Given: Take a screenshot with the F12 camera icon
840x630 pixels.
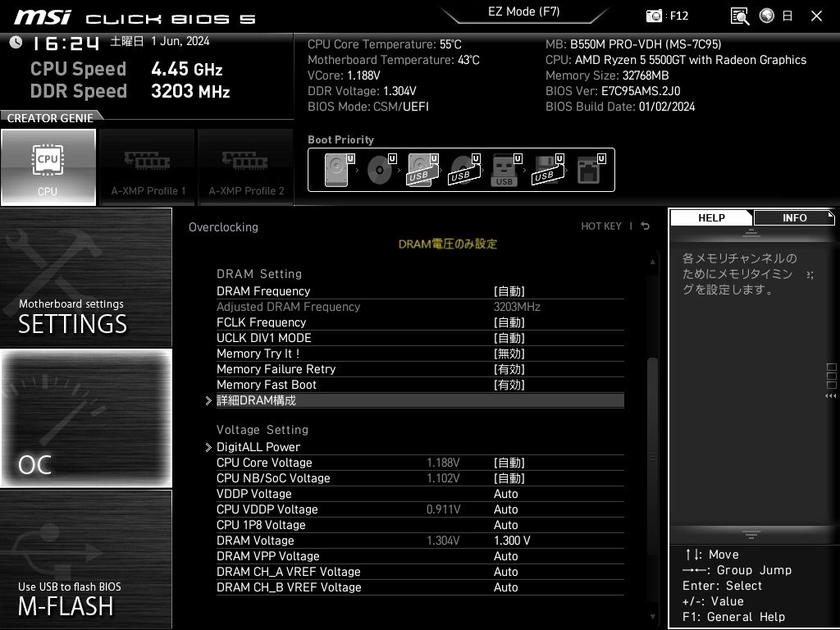Looking at the screenshot, I should (x=654, y=16).
